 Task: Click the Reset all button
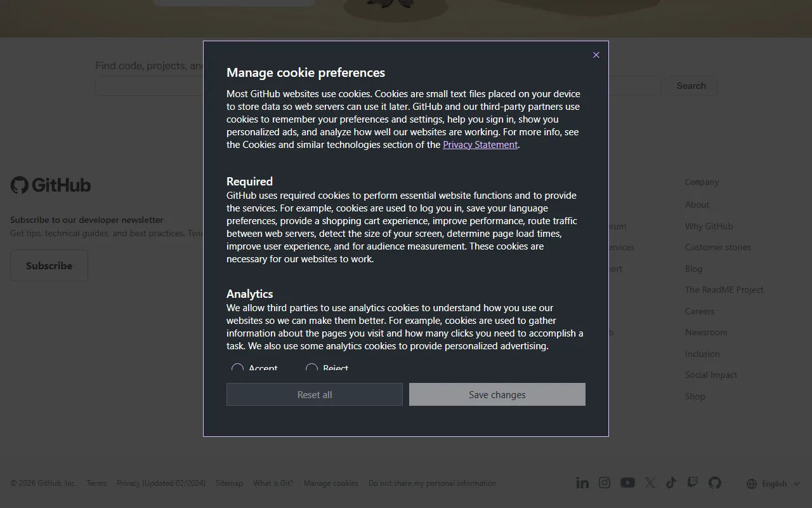coord(315,394)
